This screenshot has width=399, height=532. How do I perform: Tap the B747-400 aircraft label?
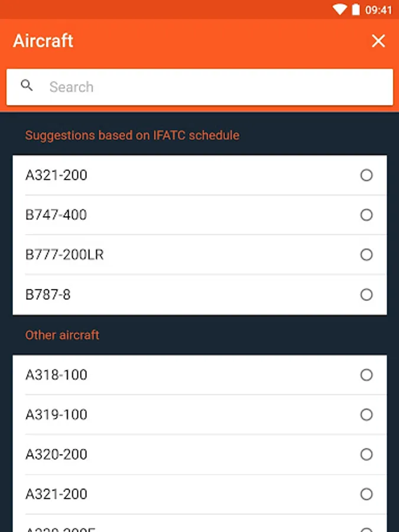click(x=56, y=215)
